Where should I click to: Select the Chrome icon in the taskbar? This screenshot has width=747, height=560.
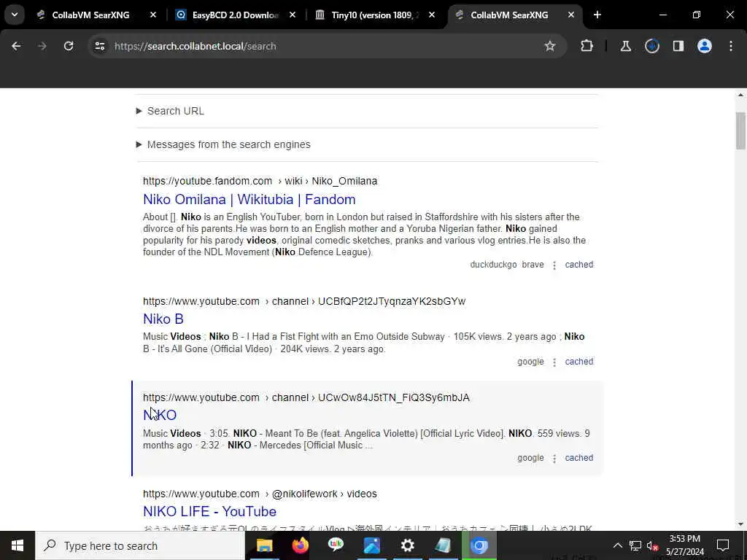coord(479,545)
